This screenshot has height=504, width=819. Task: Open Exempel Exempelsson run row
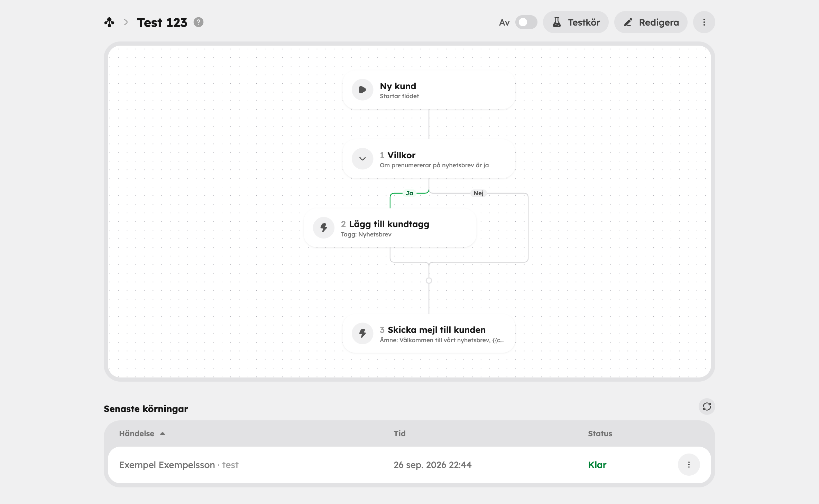[x=410, y=465]
